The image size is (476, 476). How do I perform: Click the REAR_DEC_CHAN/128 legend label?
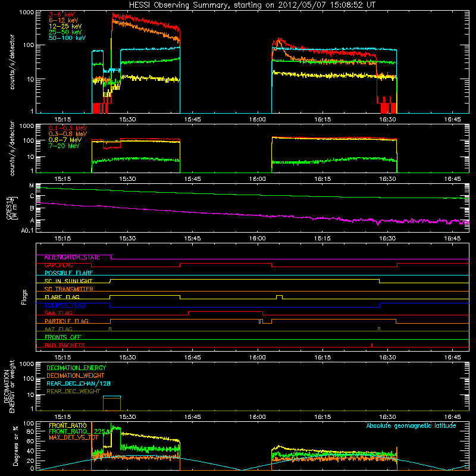(79, 384)
